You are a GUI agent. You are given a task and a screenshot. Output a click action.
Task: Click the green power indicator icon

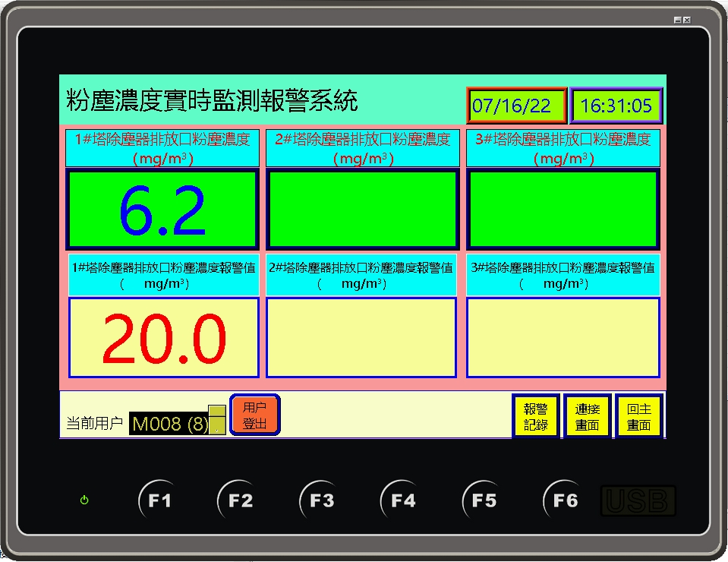pos(84,500)
